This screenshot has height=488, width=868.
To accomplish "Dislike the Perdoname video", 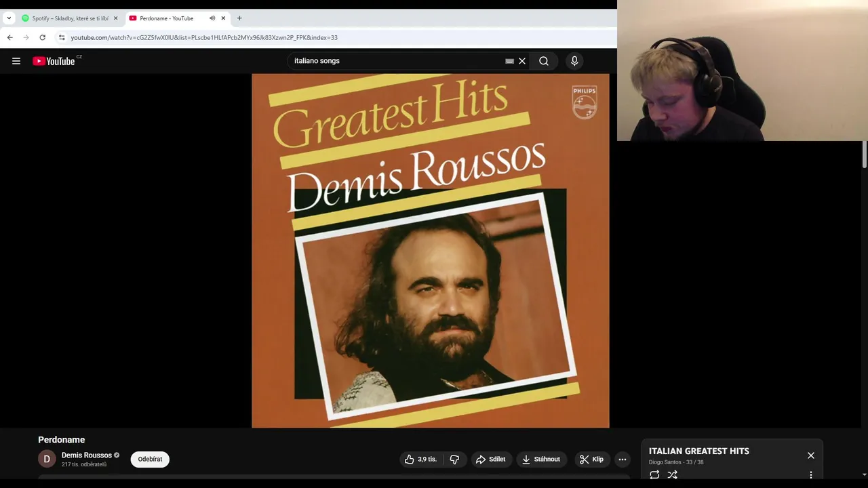I will coord(454,459).
